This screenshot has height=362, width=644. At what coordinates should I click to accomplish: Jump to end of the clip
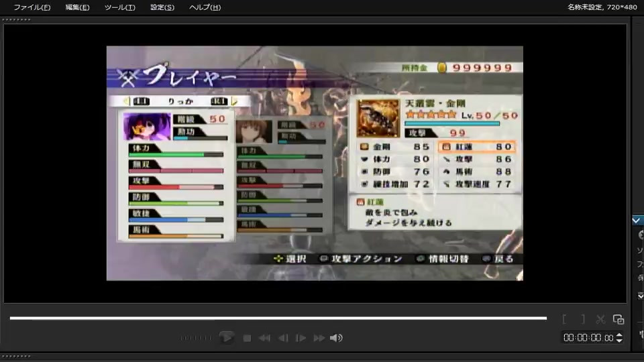click(319, 338)
